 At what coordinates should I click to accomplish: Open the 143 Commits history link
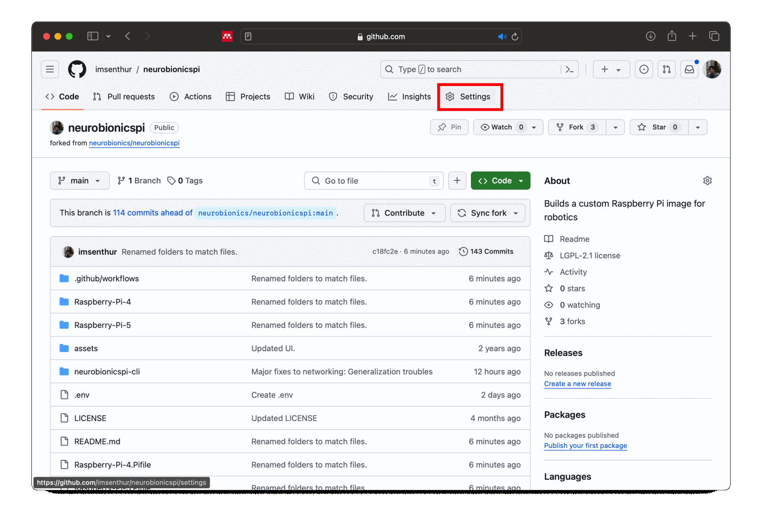pos(486,251)
